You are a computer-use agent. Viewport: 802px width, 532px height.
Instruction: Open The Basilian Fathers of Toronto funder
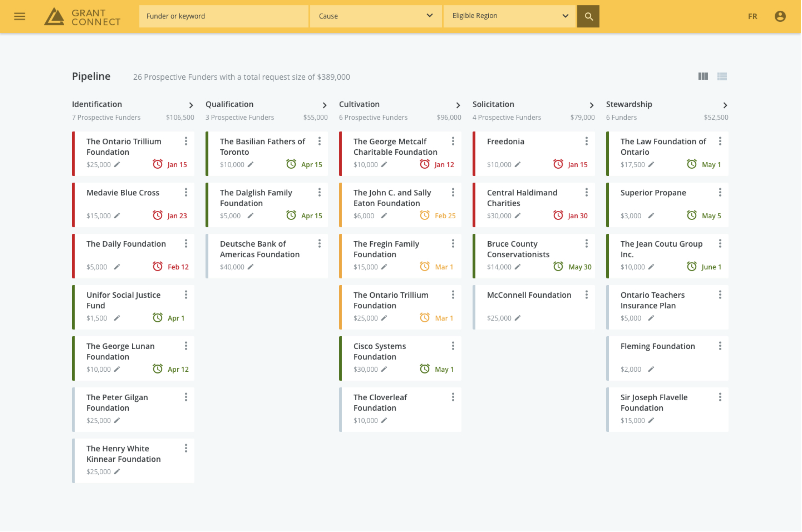click(x=262, y=147)
